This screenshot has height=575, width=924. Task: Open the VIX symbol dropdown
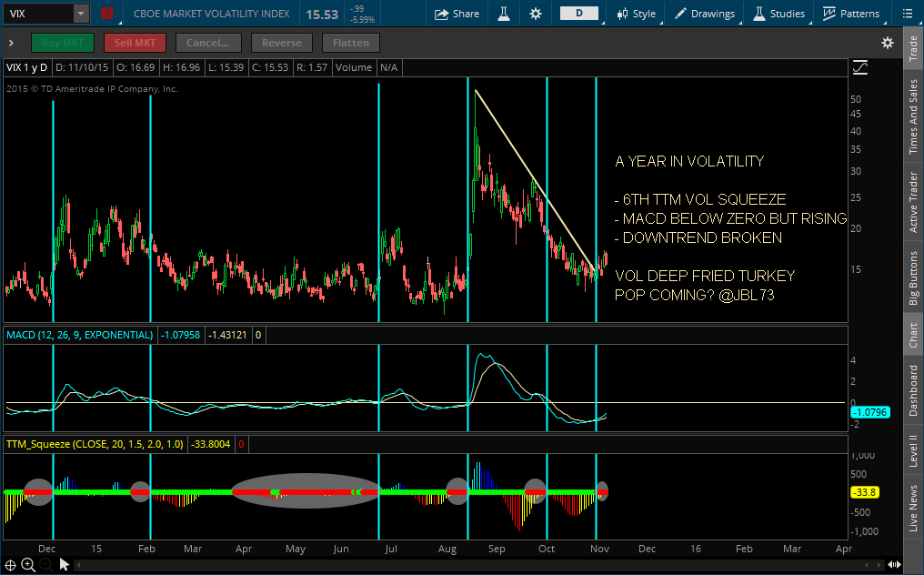coord(79,14)
